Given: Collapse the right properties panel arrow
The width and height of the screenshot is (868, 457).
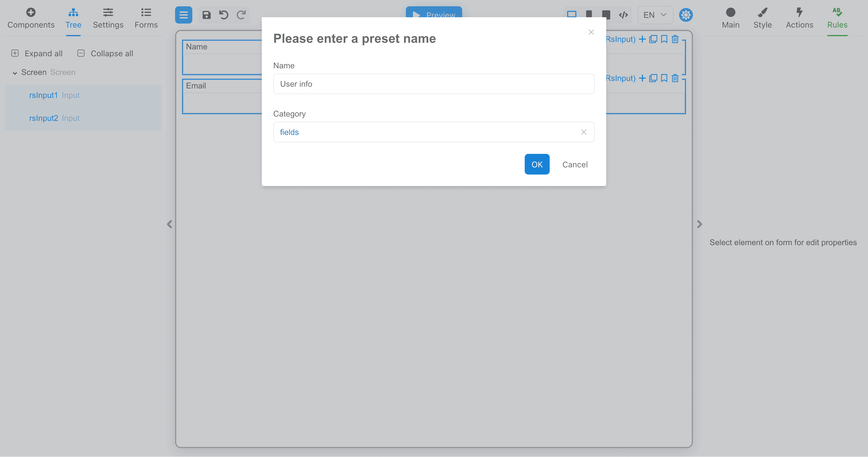Looking at the screenshot, I should click(x=700, y=224).
